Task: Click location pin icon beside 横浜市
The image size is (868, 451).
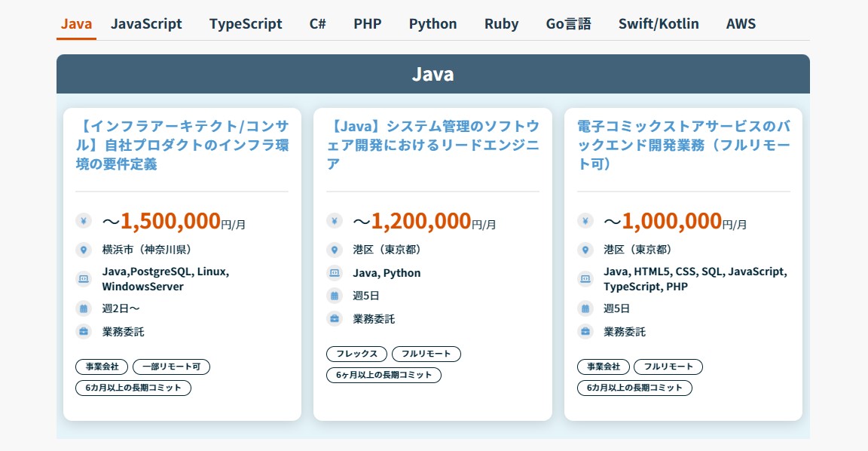Action: (84, 250)
